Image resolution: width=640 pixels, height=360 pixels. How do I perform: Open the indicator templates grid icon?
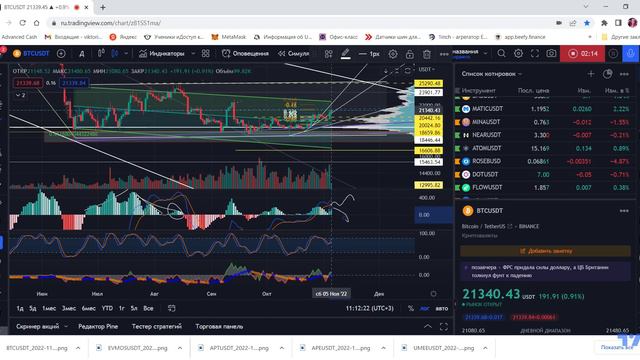(206, 53)
